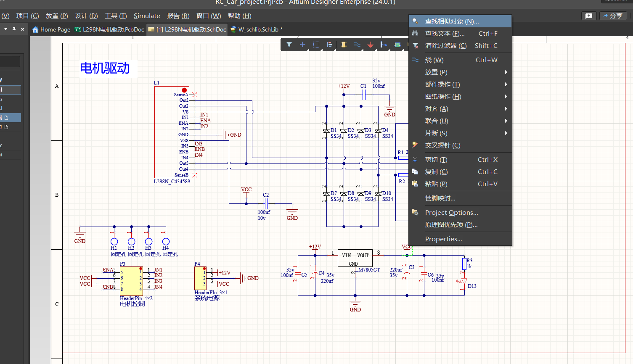Click the selection filter funnel icon
The height and width of the screenshot is (364, 633).
click(289, 45)
